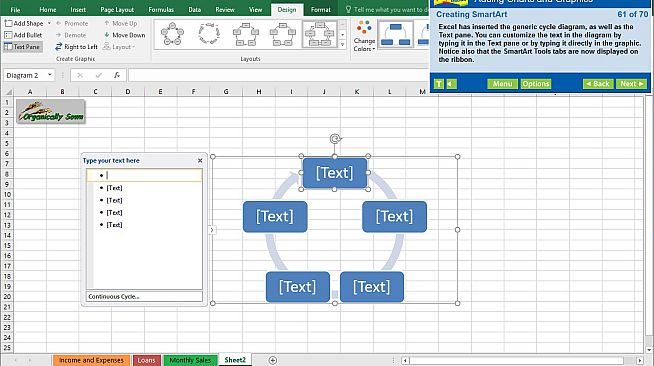Click the formula bar enter checkmark icon
The image size is (654, 366).
98,75
